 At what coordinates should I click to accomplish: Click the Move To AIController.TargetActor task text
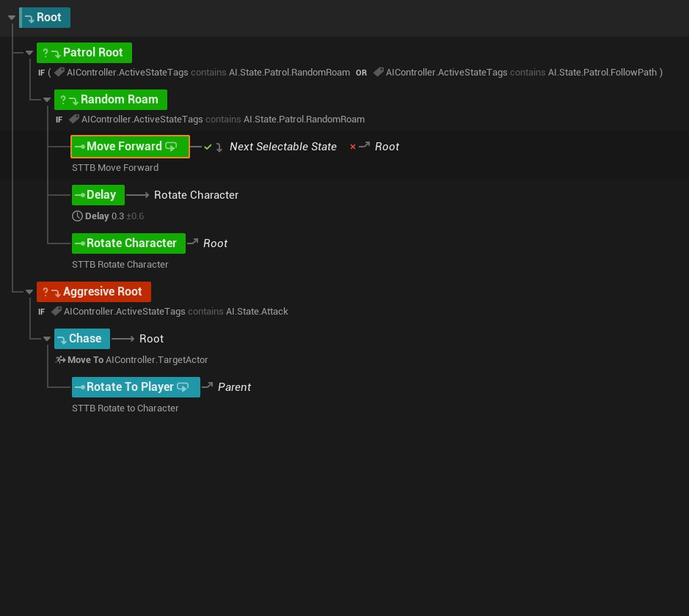(137, 359)
